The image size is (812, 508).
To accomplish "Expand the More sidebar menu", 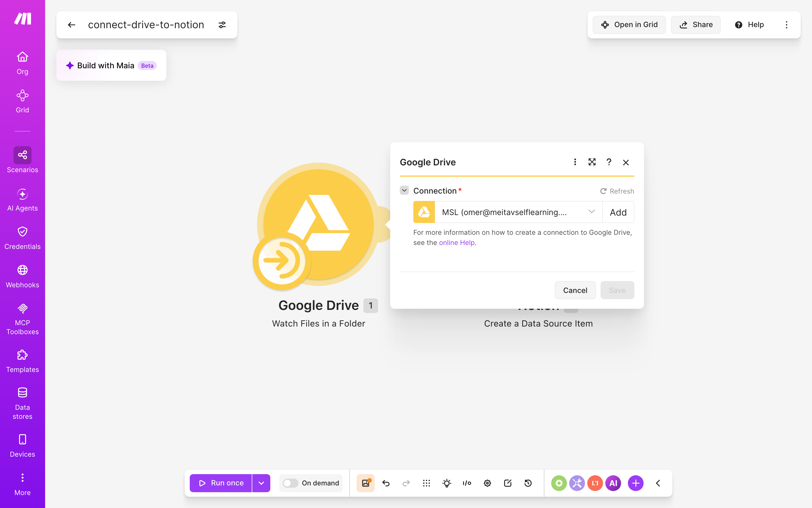I will coord(23,484).
